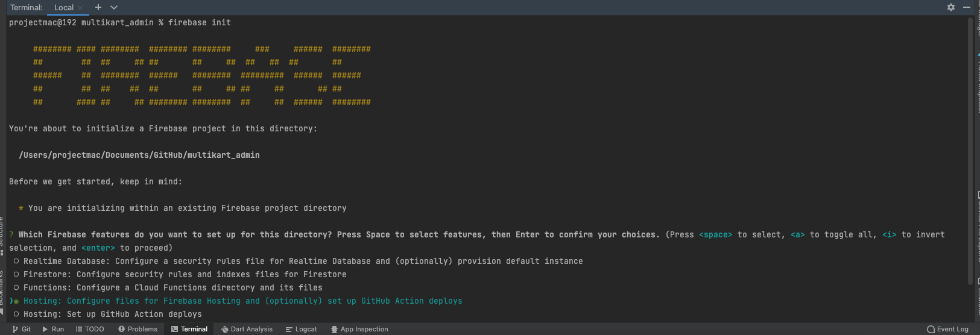The width and height of the screenshot is (980, 335).
Task: Click the terminal vertical scrollbar
Action: tap(970, 151)
